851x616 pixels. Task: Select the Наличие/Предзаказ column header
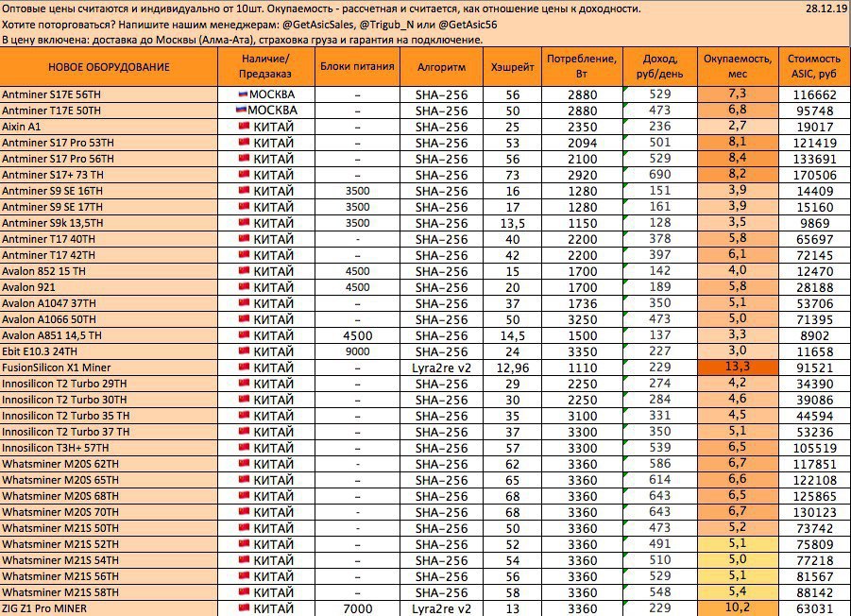click(x=266, y=67)
